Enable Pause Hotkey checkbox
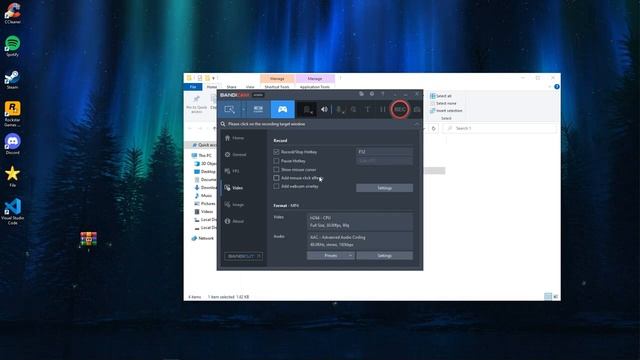The width and height of the screenshot is (640, 360). [x=276, y=161]
